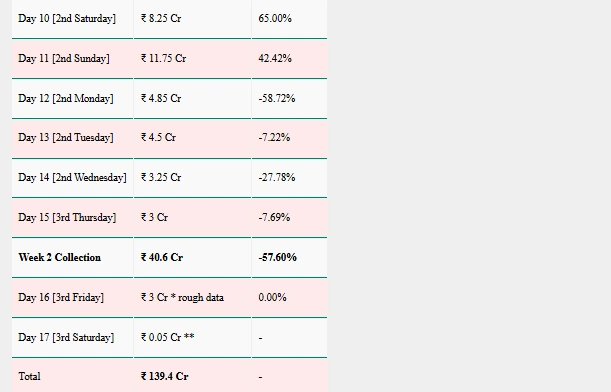
Task: Click the Day 15 [3rd Thursday] label
Action: pos(67,217)
